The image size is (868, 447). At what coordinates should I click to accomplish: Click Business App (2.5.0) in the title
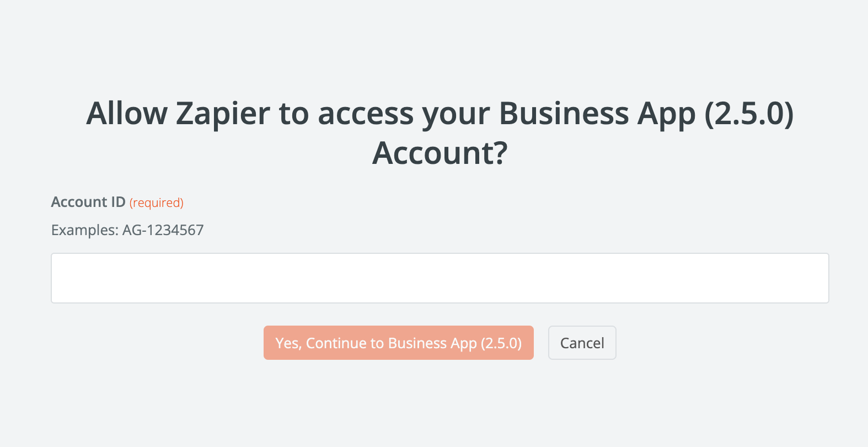click(646, 114)
